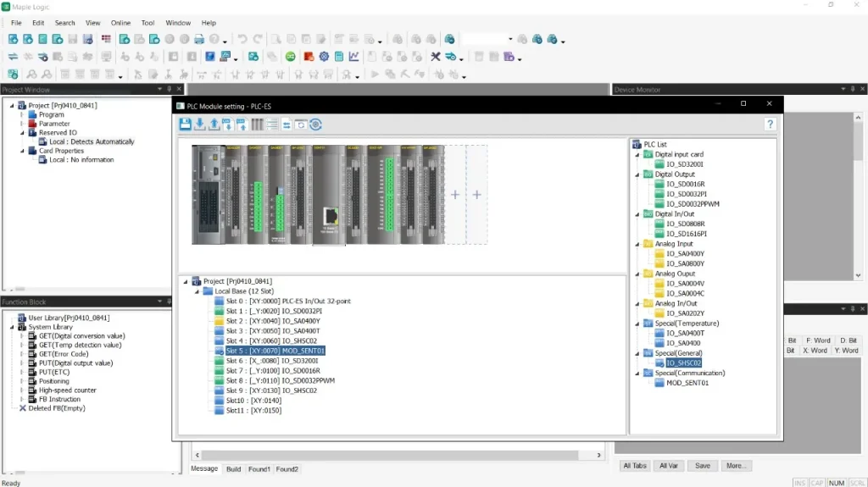This screenshot has width=868, height=487.
Task: Click the printer icon in main toolbar
Action: coord(198,39)
